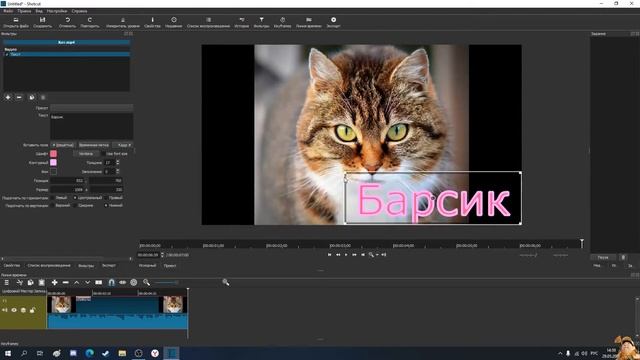Click the Timecode insert button
Viewport: 640px width, 360px height.
point(94,145)
